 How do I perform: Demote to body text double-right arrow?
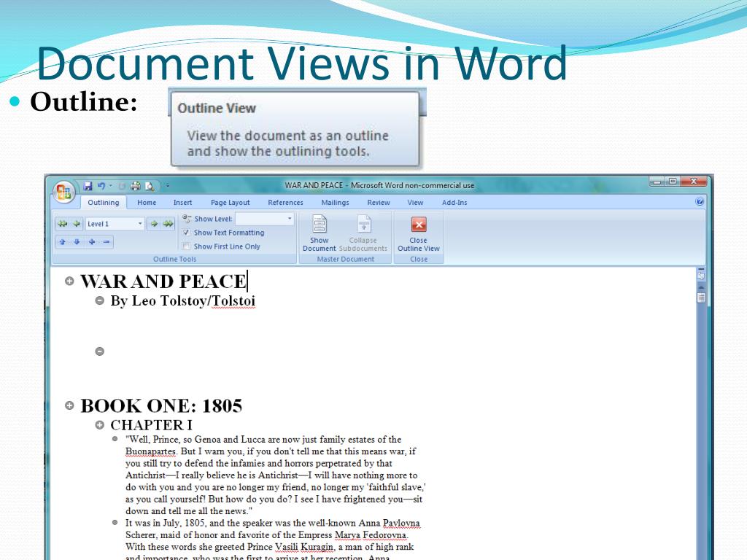[169, 223]
